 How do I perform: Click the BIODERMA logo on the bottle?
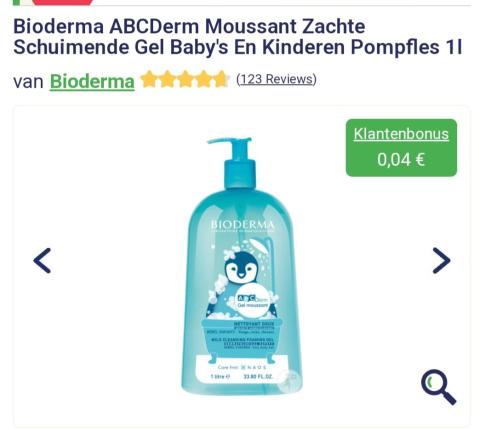point(242,225)
